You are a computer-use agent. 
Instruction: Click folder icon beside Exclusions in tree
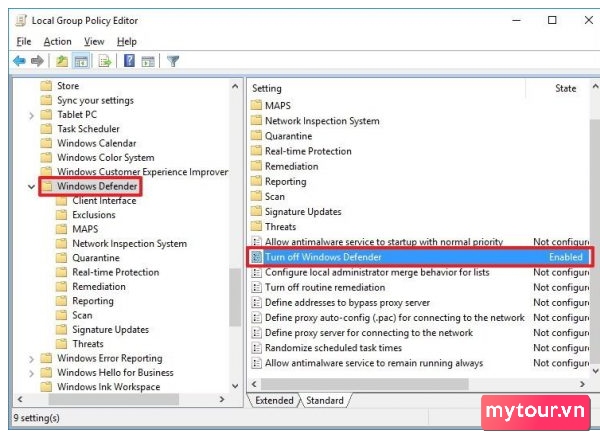61,215
